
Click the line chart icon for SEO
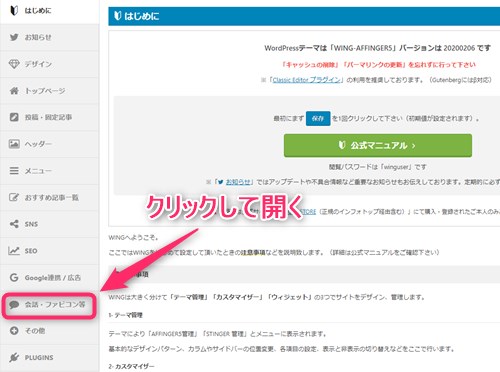coord(14,250)
